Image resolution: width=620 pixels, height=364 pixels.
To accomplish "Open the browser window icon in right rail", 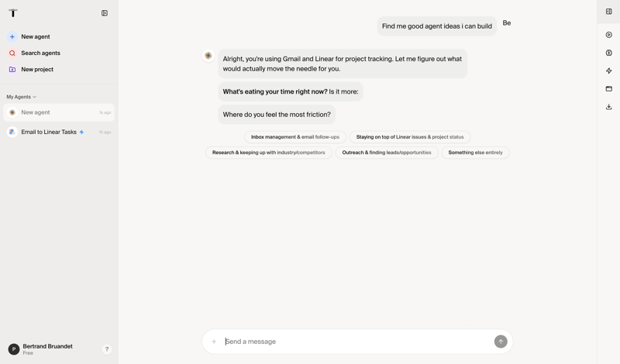I will (609, 89).
